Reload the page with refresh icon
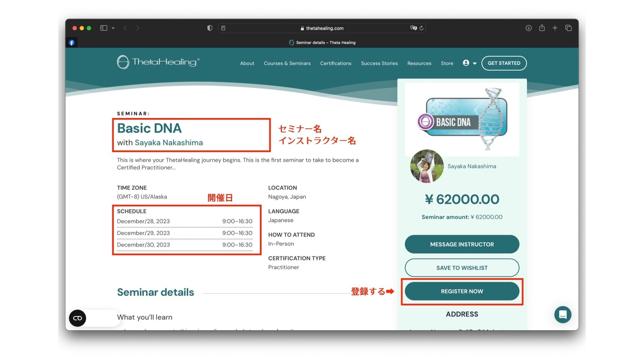The height and width of the screenshot is (362, 644). tap(422, 28)
